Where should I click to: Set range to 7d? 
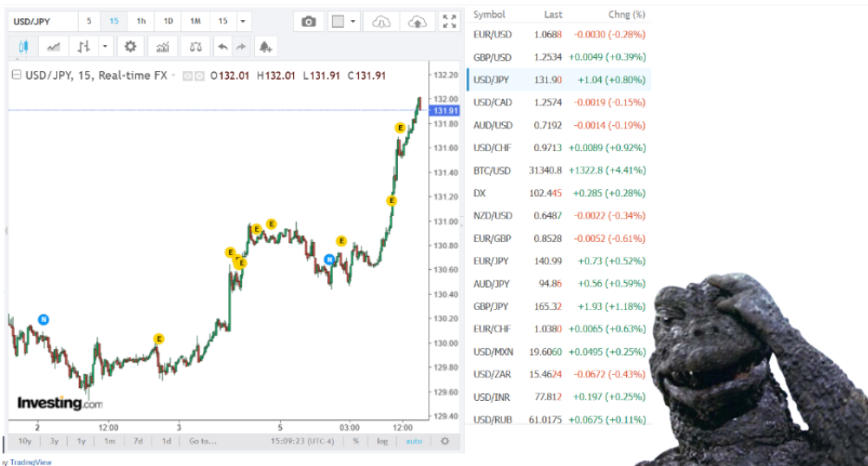pos(138,441)
